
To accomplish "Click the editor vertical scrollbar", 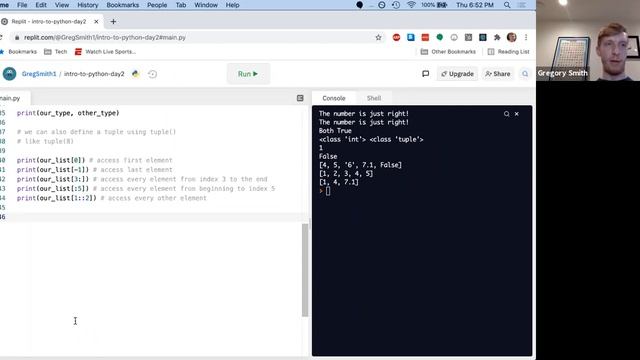I will [x=305, y=270].
